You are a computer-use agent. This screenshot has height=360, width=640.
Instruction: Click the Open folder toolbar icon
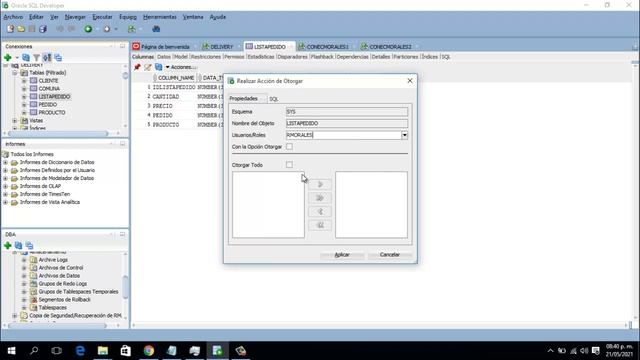(21, 29)
